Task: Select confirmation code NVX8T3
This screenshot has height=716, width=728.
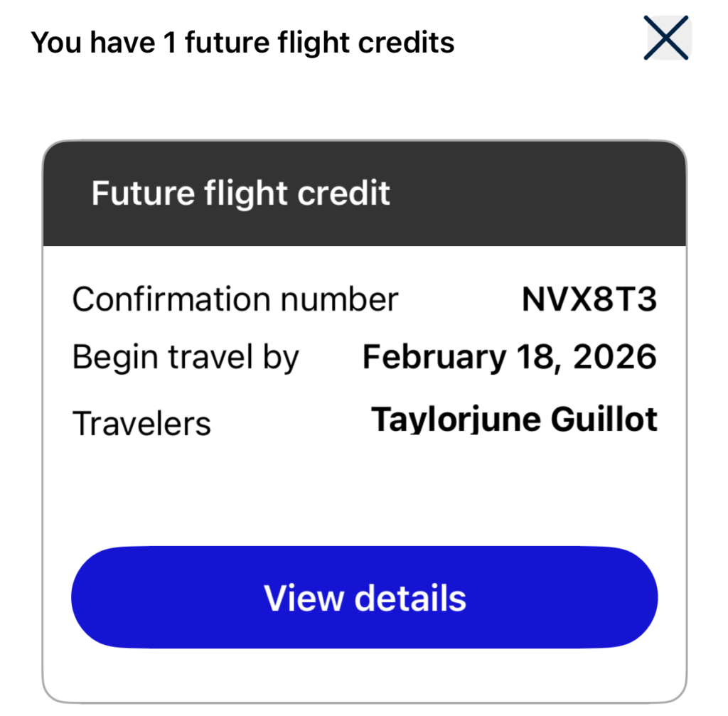Action: coord(589,299)
